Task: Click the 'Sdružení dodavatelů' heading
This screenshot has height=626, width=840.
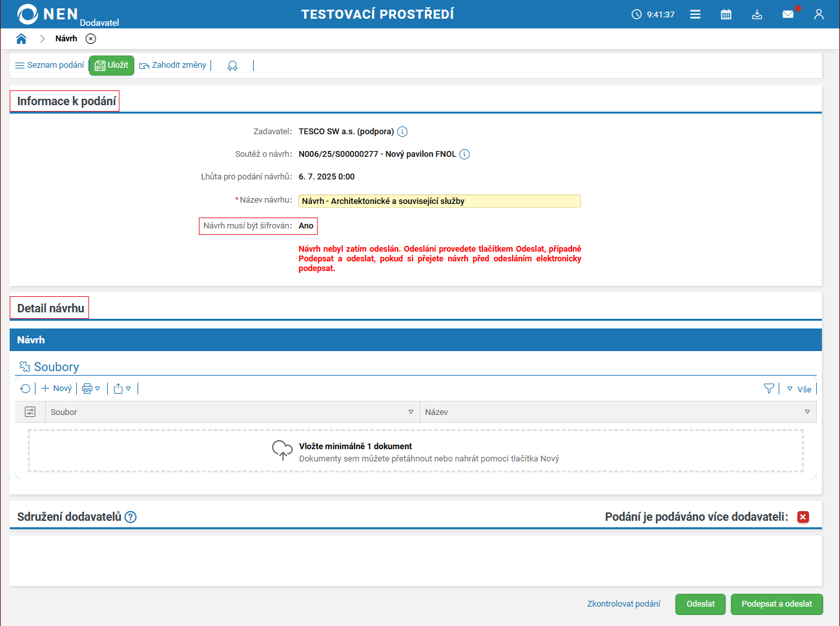Action: point(69,517)
